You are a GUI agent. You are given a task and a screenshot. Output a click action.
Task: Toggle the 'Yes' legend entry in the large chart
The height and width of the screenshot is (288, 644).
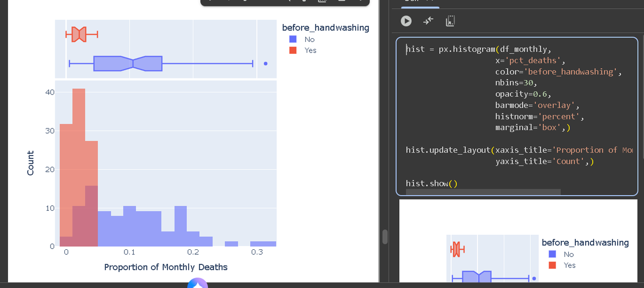click(303, 50)
